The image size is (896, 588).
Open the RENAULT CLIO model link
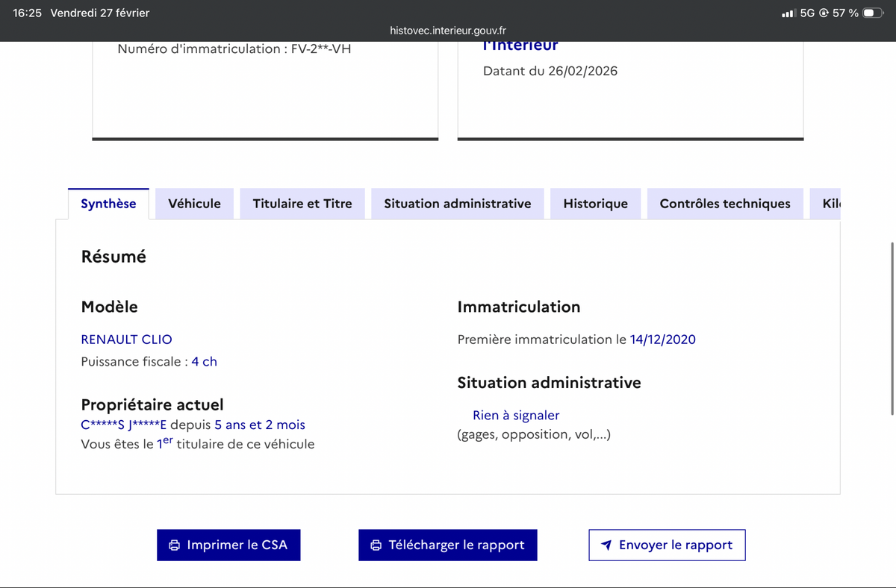(x=126, y=339)
